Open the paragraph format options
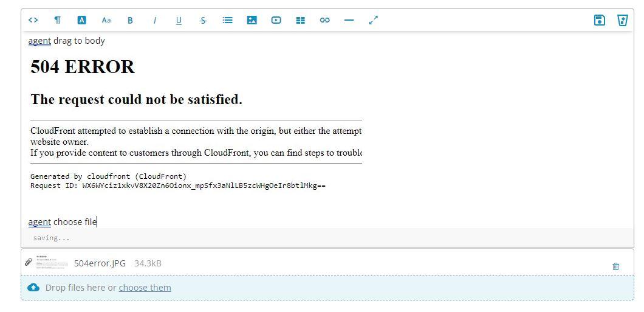The height and width of the screenshot is (312, 644). coord(58,20)
